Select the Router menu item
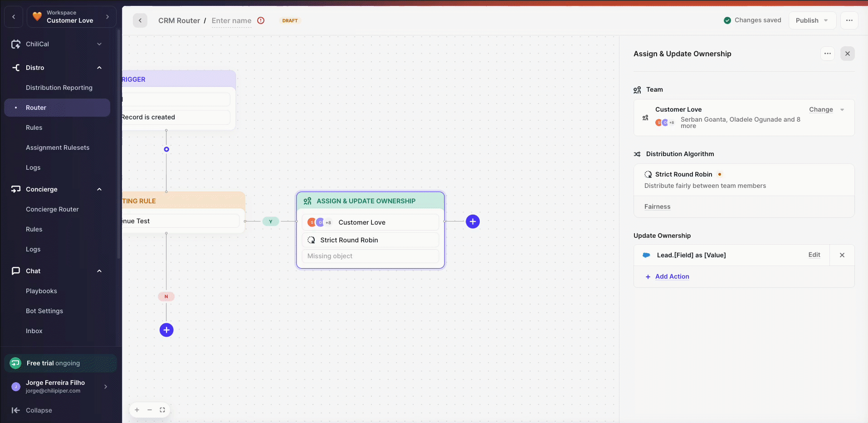Viewport: 868px width, 423px height. [57, 108]
